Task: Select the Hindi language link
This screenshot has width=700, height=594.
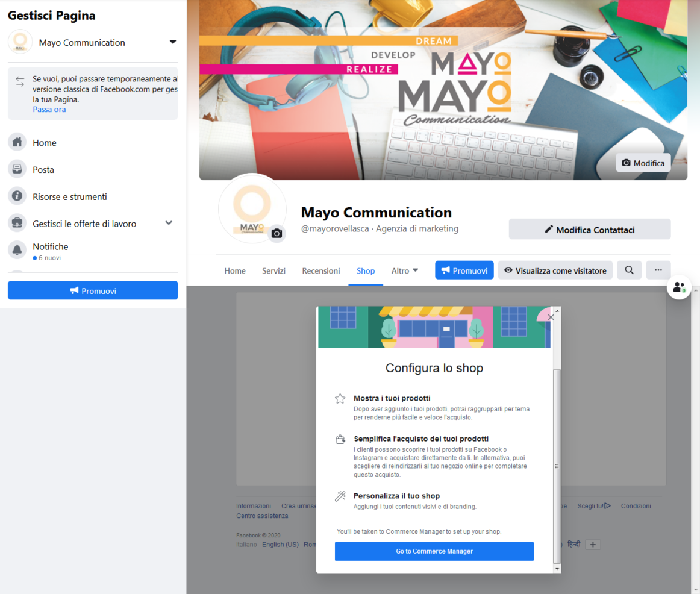Action: [573, 545]
